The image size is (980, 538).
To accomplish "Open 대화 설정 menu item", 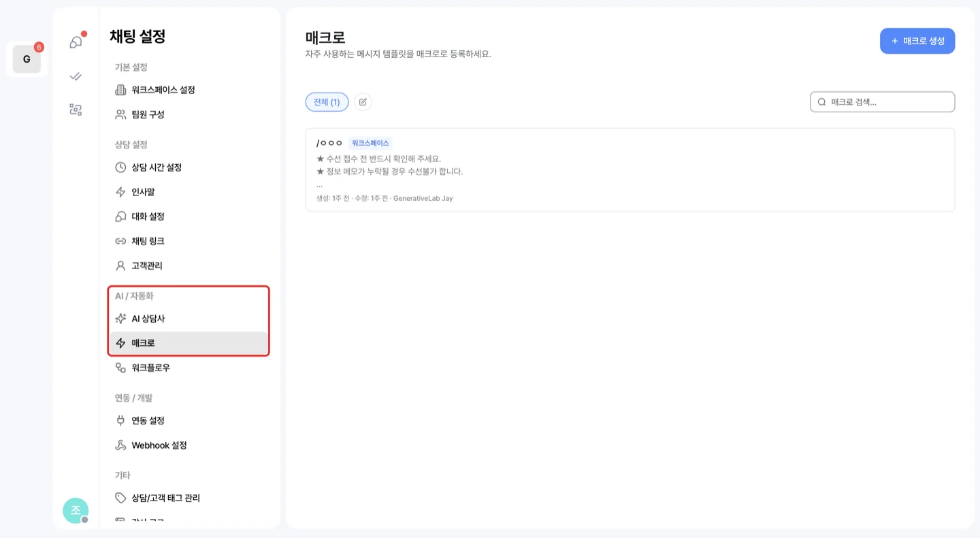I will coord(189,217).
